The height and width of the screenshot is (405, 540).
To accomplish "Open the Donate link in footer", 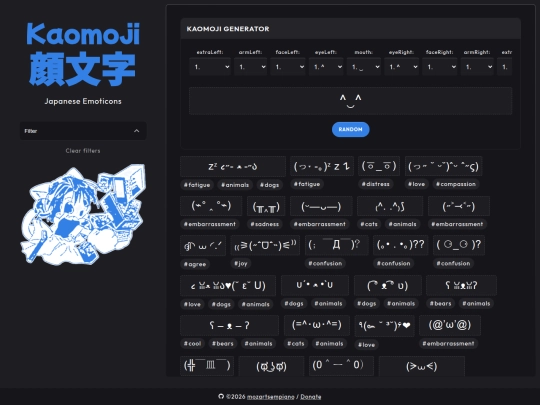I will click(311, 397).
